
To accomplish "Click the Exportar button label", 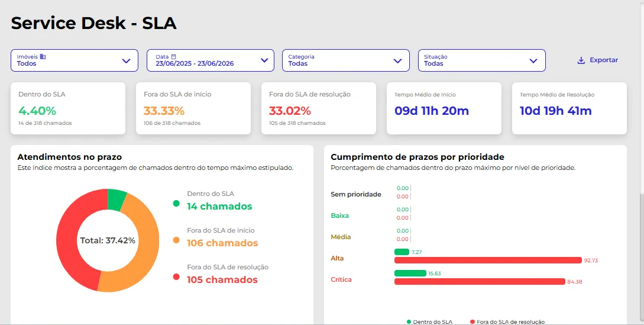I will tap(604, 60).
